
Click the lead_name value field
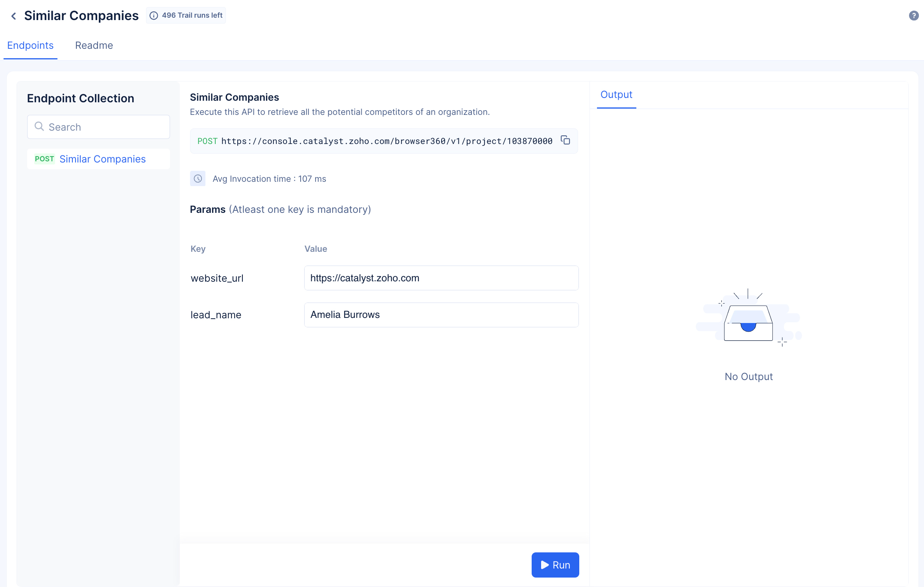441,315
